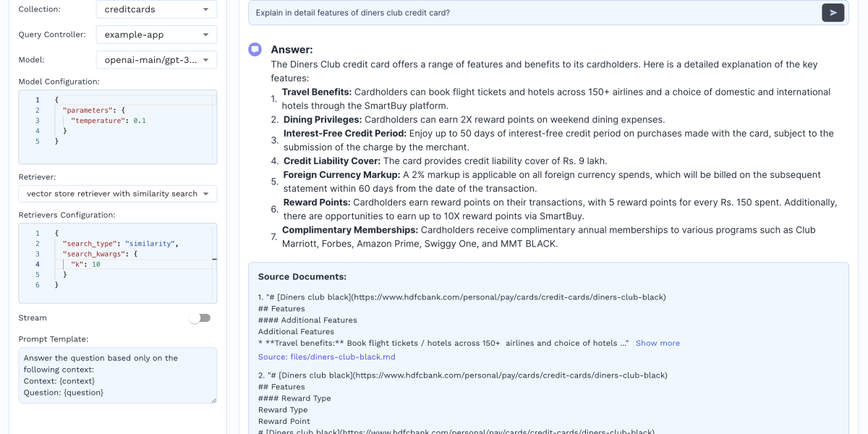Click inside the Prompt Template text area

(117, 375)
